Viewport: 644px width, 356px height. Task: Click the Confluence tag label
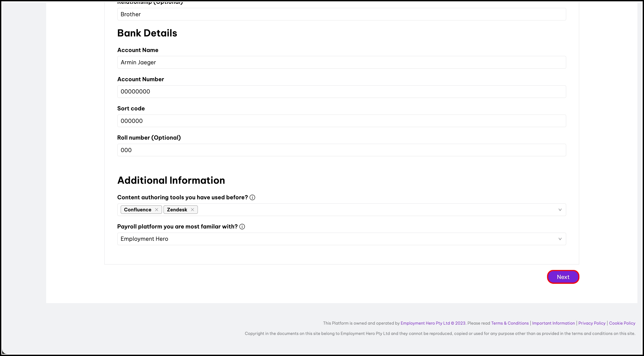coord(138,210)
